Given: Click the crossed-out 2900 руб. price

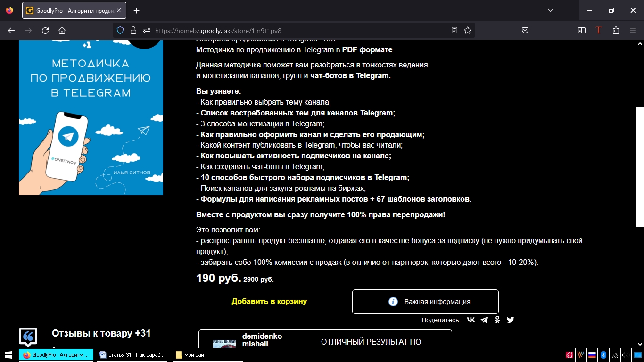Looking at the screenshot, I should (x=258, y=280).
